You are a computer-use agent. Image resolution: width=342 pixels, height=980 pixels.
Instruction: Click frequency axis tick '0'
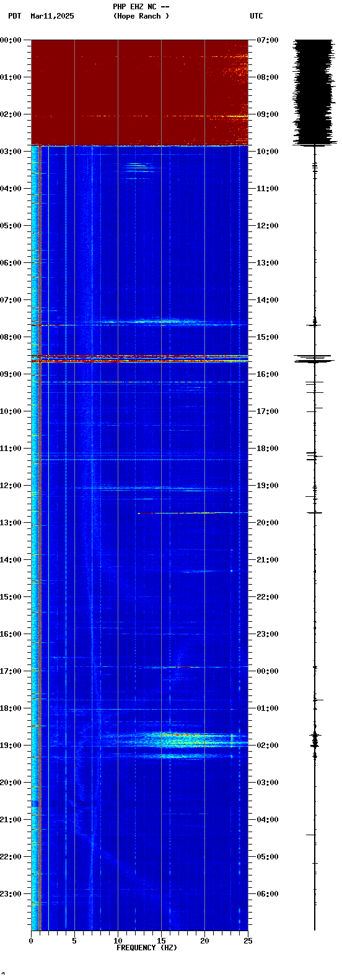[31, 941]
